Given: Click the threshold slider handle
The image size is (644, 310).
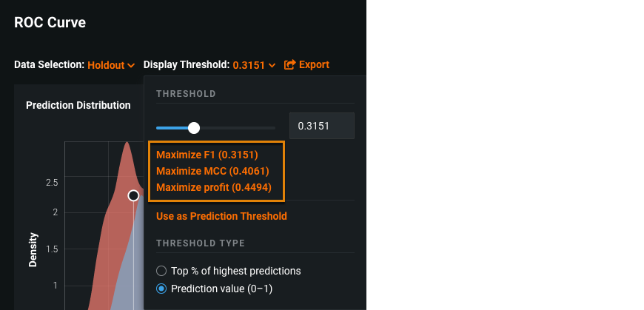Looking at the screenshot, I should [x=194, y=128].
